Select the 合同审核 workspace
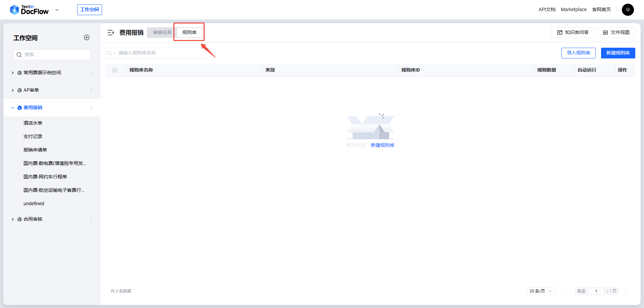 pyautogui.click(x=33, y=219)
